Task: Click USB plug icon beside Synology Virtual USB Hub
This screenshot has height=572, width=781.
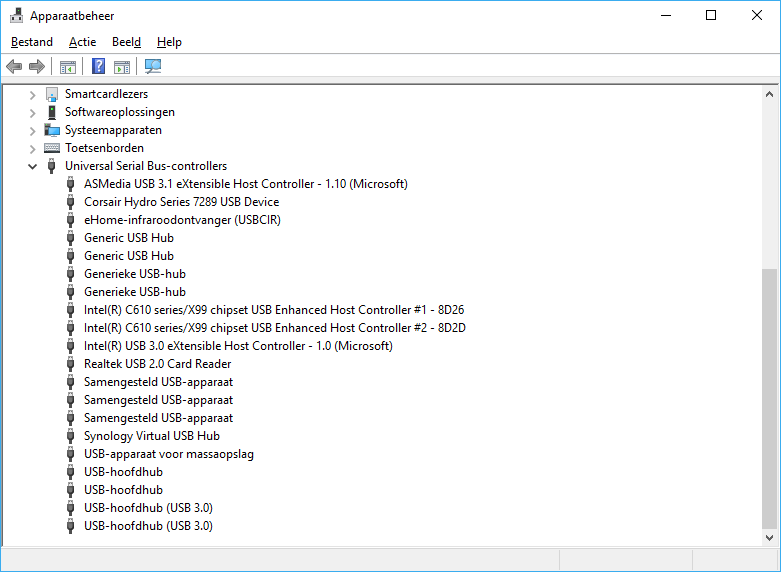Action: pos(71,436)
